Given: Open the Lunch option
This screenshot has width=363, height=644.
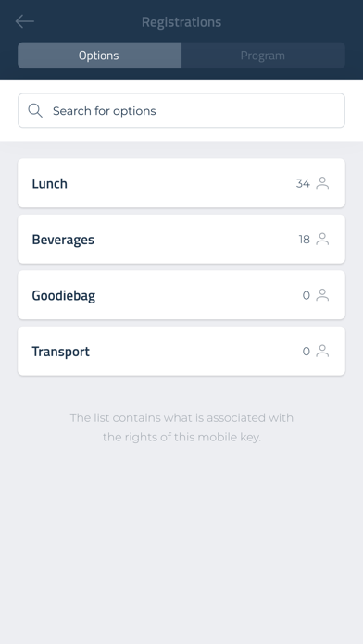Looking at the screenshot, I should (x=181, y=183).
